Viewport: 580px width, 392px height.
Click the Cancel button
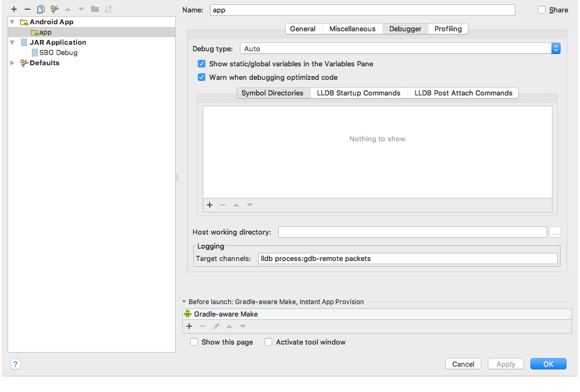(463, 365)
